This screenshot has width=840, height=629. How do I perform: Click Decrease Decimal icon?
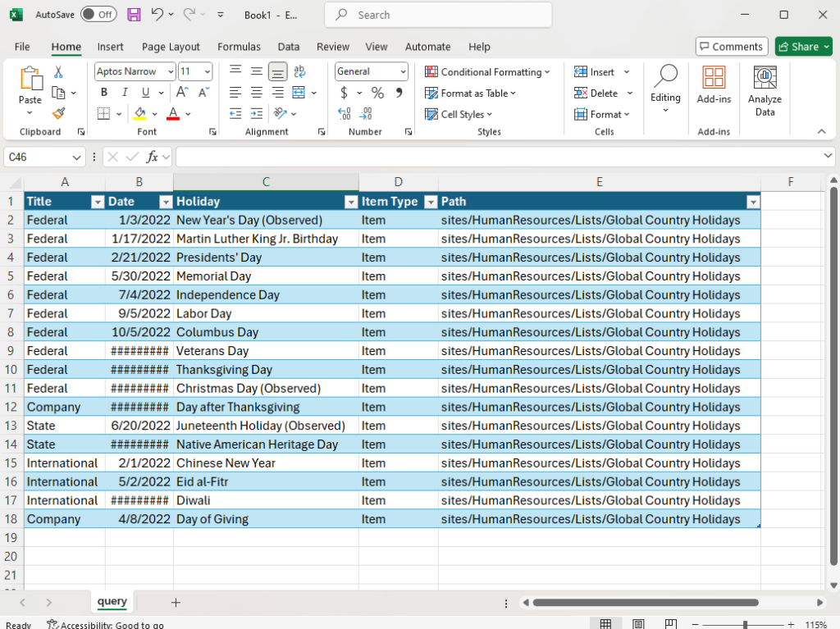366,114
